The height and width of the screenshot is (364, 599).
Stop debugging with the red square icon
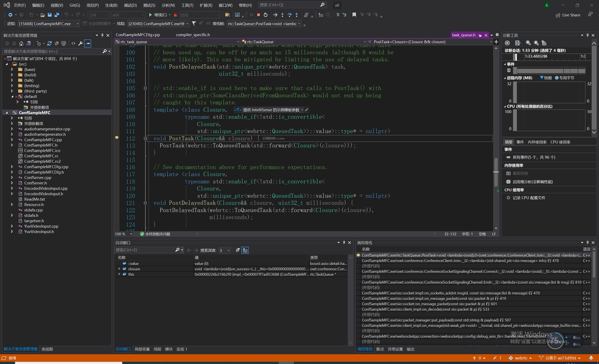[x=258, y=15]
